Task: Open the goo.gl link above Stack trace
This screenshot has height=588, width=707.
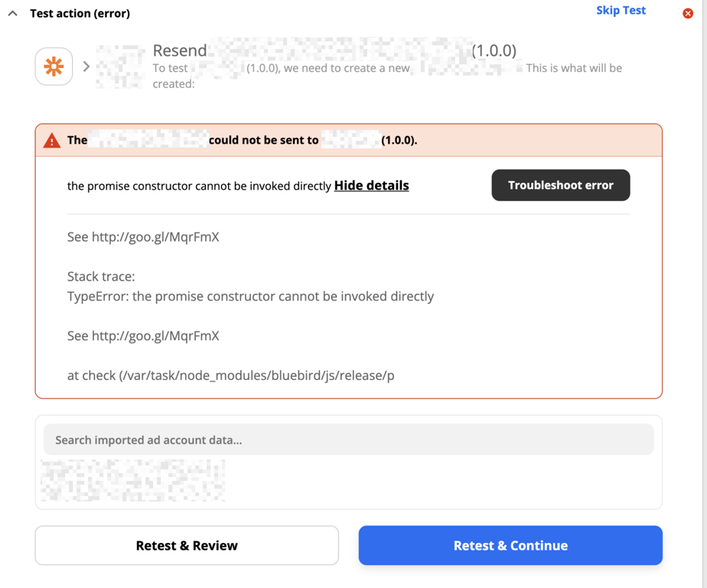Action: pos(155,237)
